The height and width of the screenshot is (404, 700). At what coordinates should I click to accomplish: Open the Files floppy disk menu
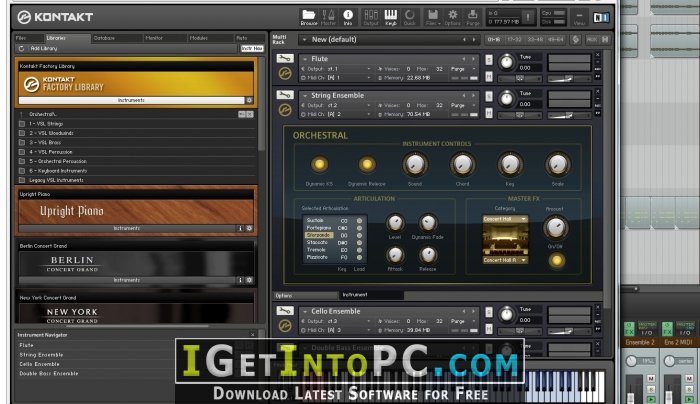[432, 15]
